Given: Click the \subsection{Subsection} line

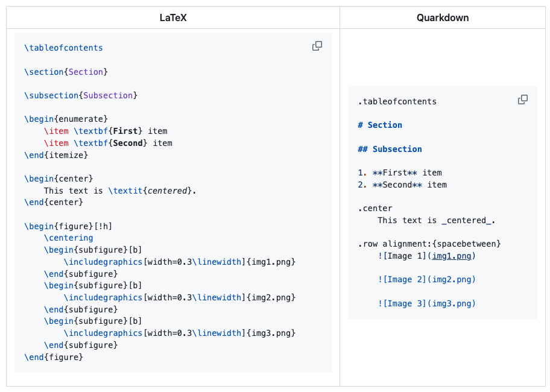Looking at the screenshot, I should coord(81,95).
